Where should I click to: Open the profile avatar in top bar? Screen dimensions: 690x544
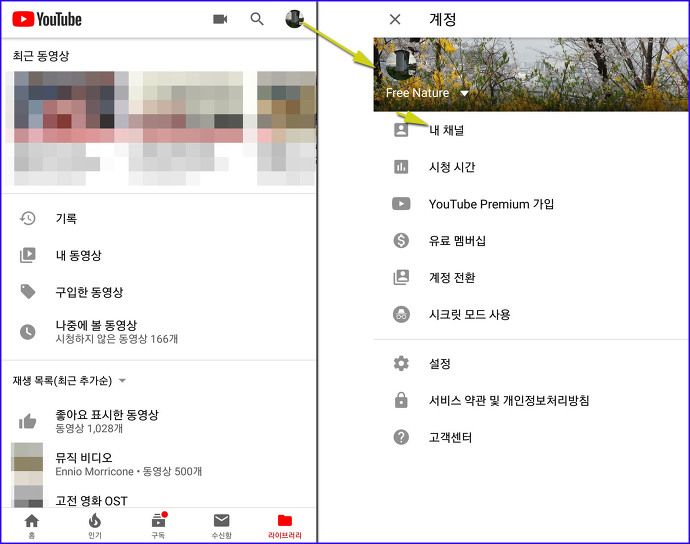pyautogui.click(x=294, y=19)
